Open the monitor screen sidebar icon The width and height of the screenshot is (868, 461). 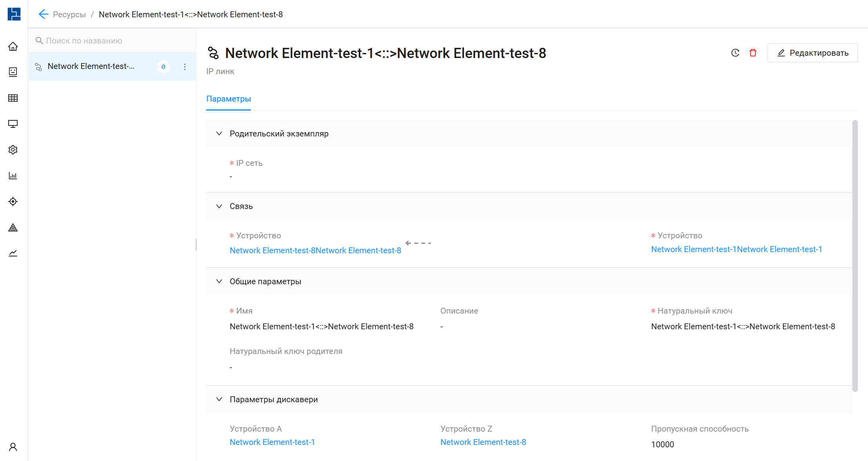tap(13, 124)
